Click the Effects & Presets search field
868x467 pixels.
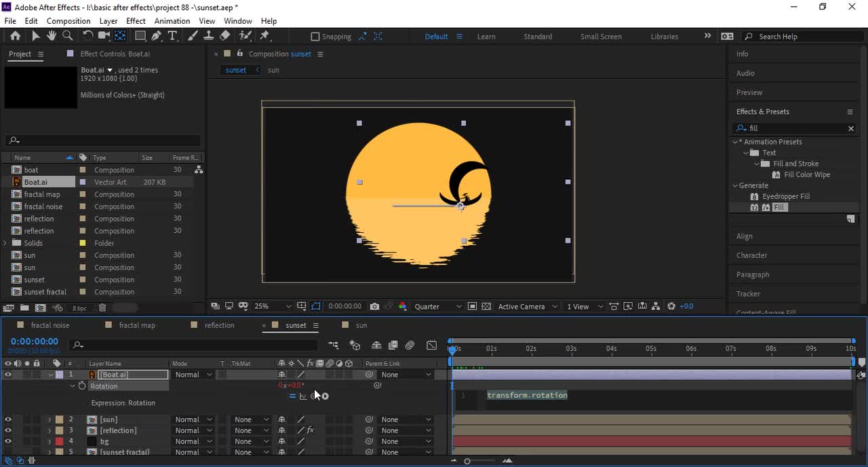coord(793,128)
